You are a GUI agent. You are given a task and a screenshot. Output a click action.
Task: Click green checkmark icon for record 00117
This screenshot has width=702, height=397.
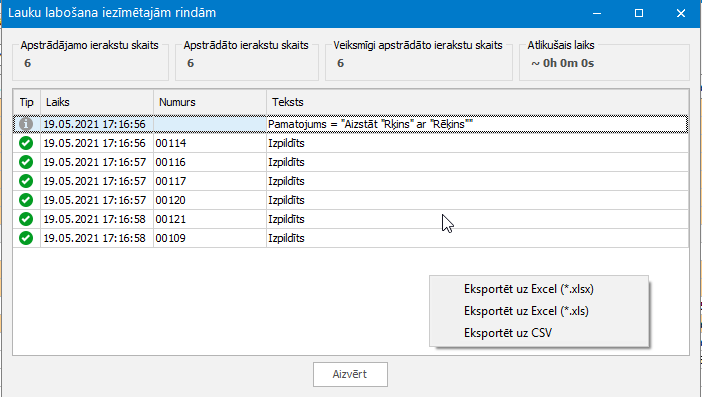[26, 181]
